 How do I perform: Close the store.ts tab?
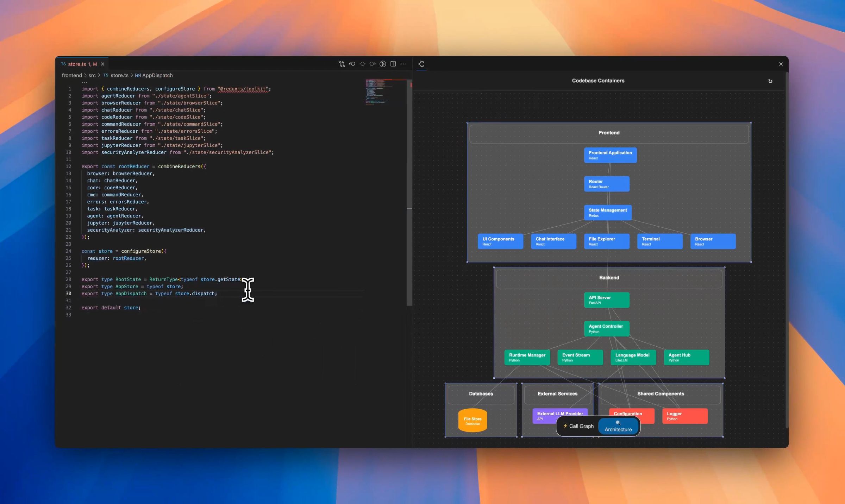tap(102, 64)
